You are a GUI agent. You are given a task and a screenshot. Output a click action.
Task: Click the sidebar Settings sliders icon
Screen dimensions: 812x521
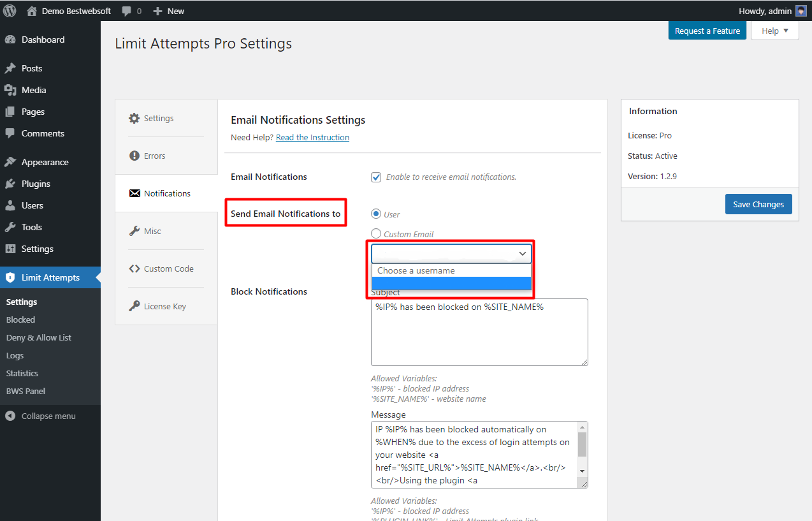point(10,249)
